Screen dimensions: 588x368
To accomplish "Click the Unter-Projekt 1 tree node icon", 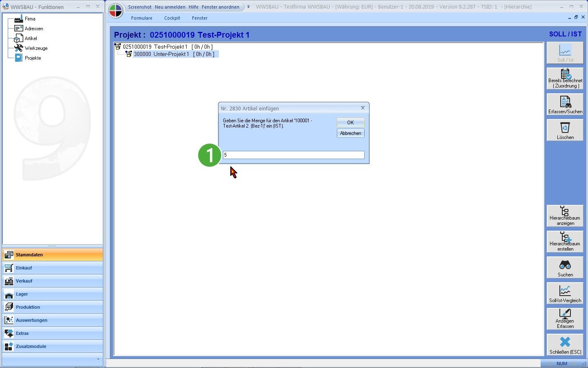I will pos(129,54).
